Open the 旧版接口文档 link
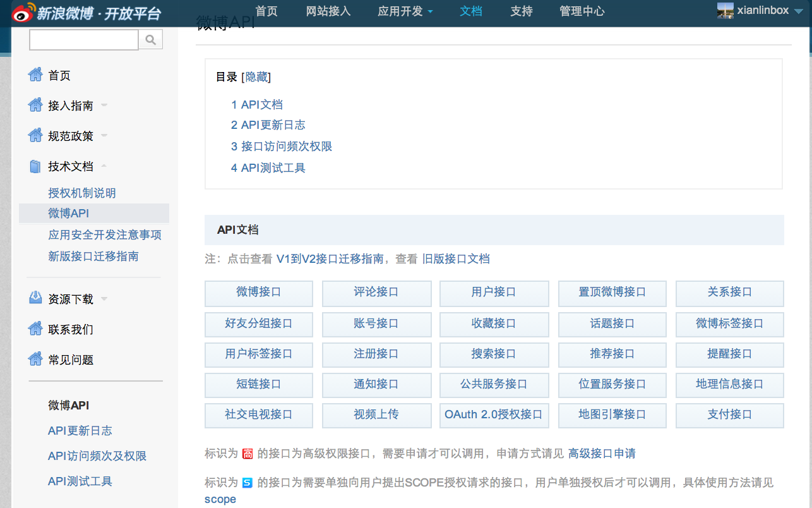This screenshot has height=508, width=812. 456,258
